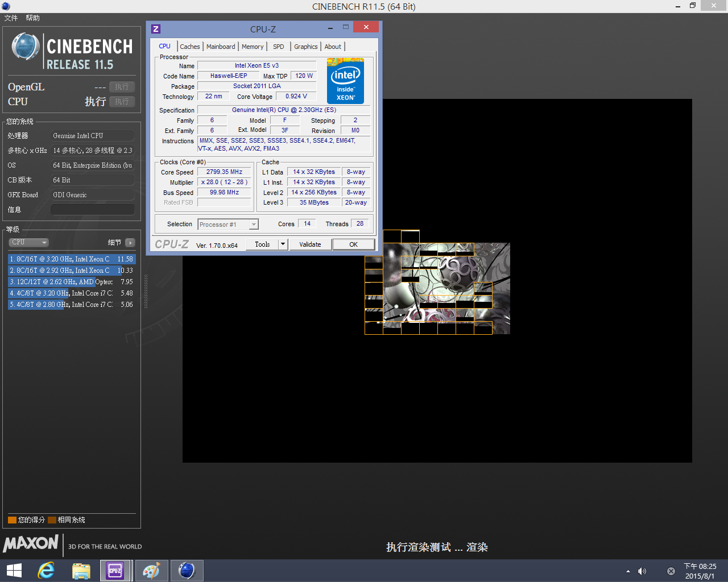The height and width of the screenshot is (582, 728).
Task: Click the Code Name Haswell-E/EP
Action: [x=229, y=76]
